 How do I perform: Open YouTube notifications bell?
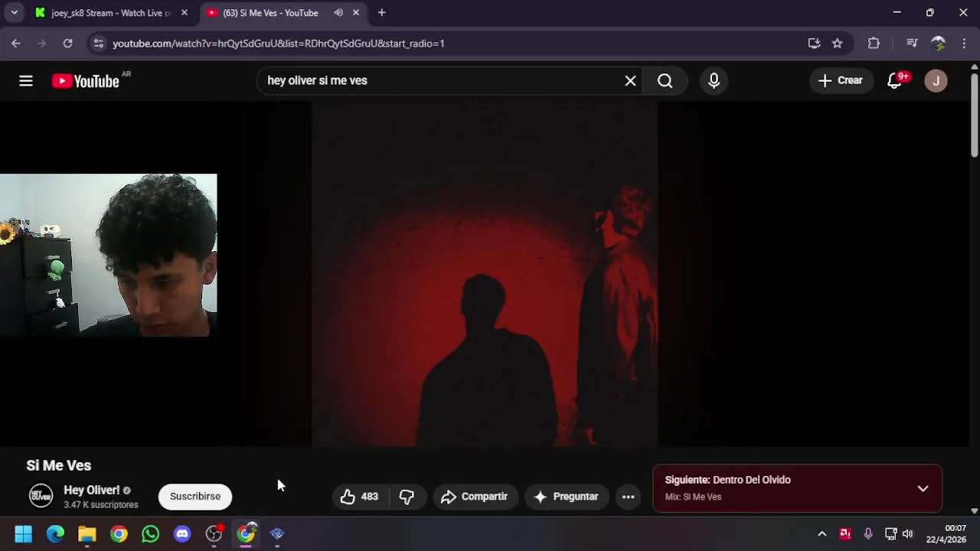[895, 80]
